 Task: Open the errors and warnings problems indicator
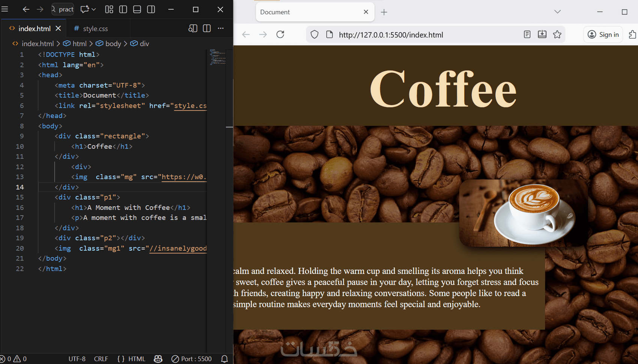(x=14, y=359)
